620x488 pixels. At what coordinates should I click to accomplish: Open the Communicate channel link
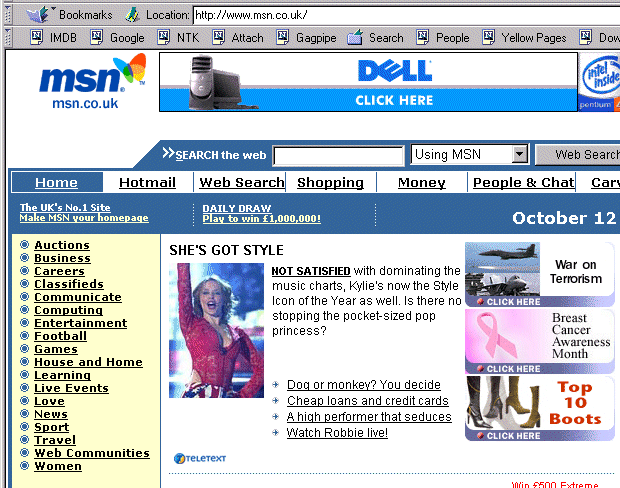point(78,297)
